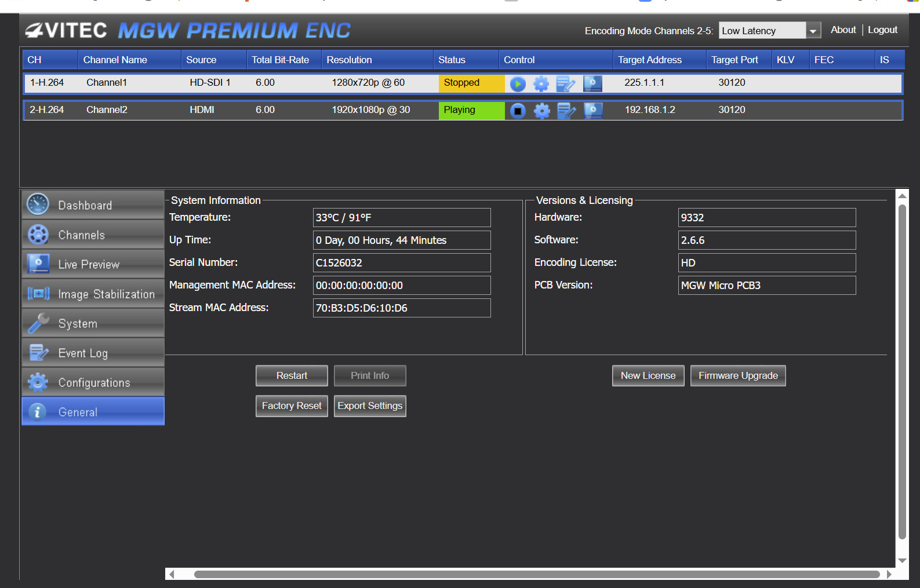Click the Channel Name column header
This screenshot has width=920, height=588.
[130, 60]
